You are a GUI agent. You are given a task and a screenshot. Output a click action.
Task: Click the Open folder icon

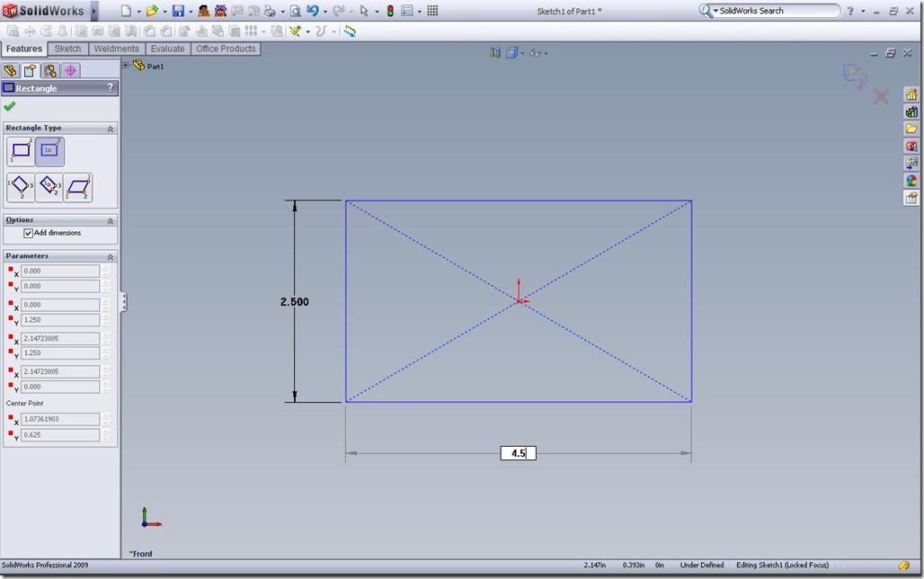point(151,11)
